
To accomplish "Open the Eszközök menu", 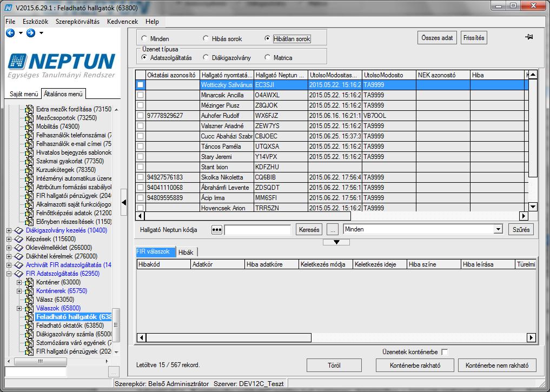I will tap(36, 22).
